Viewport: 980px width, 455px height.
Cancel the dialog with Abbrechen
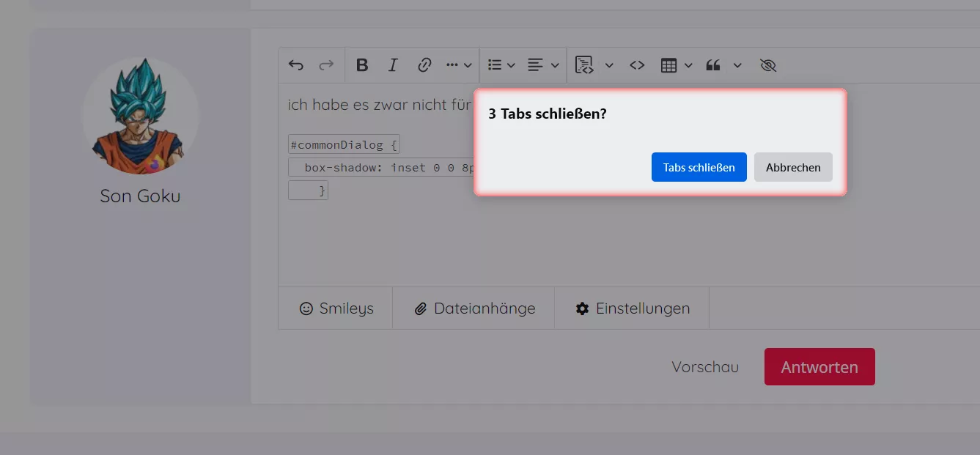pyautogui.click(x=793, y=167)
